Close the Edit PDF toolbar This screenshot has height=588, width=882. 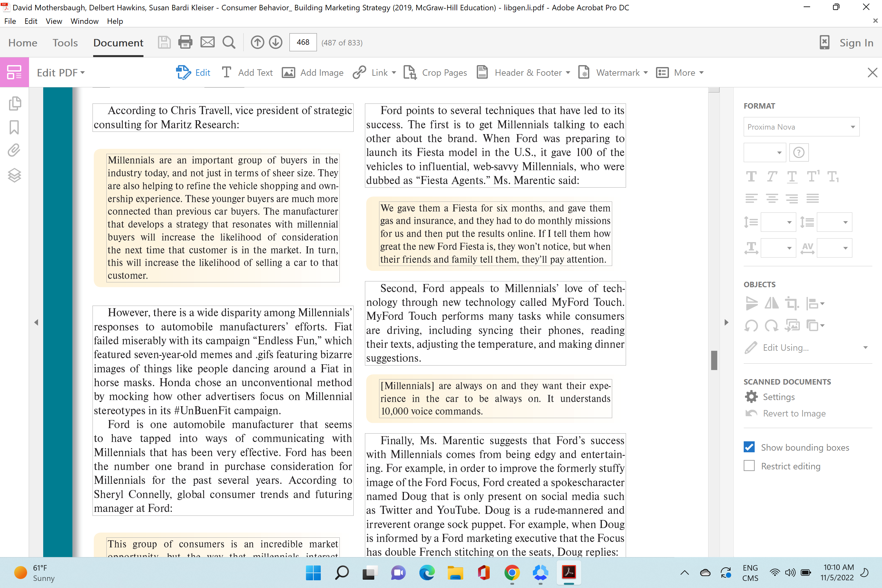click(872, 73)
